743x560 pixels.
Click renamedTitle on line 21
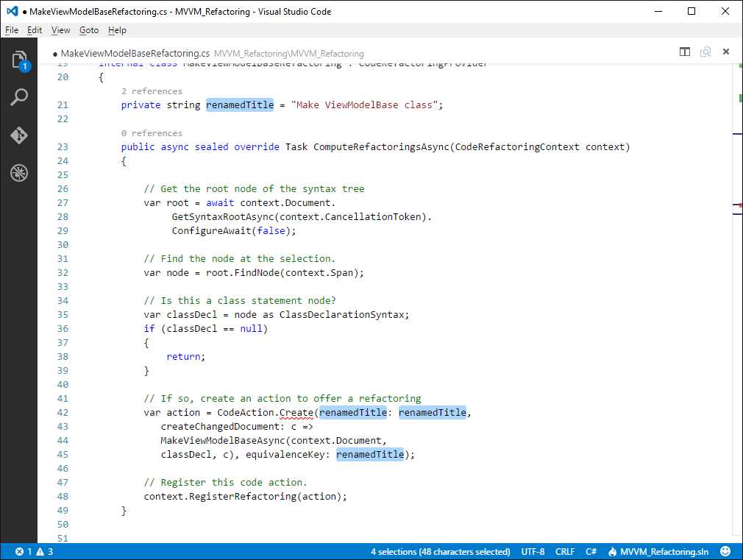(240, 104)
